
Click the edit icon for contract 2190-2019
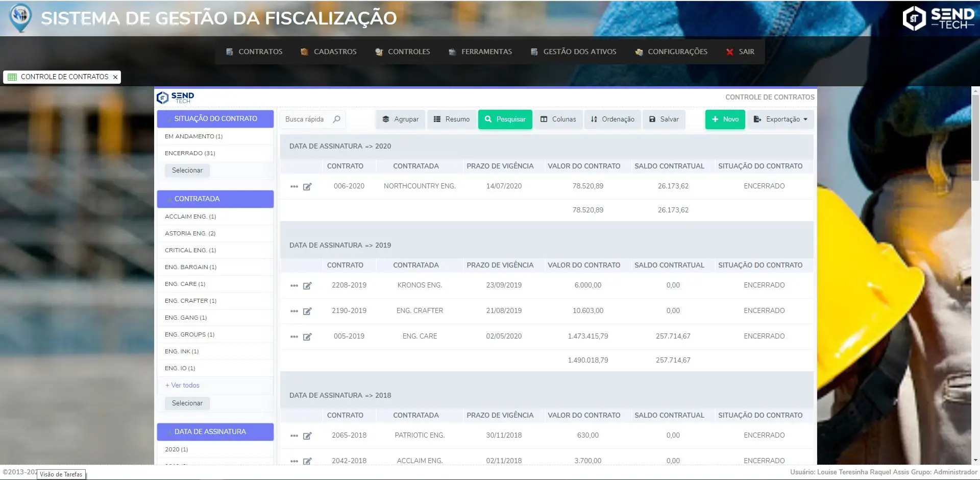click(307, 311)
